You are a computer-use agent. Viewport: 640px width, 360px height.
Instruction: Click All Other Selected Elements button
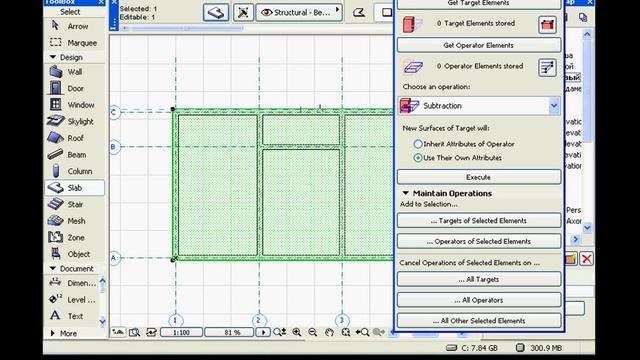tap(478, 321)
